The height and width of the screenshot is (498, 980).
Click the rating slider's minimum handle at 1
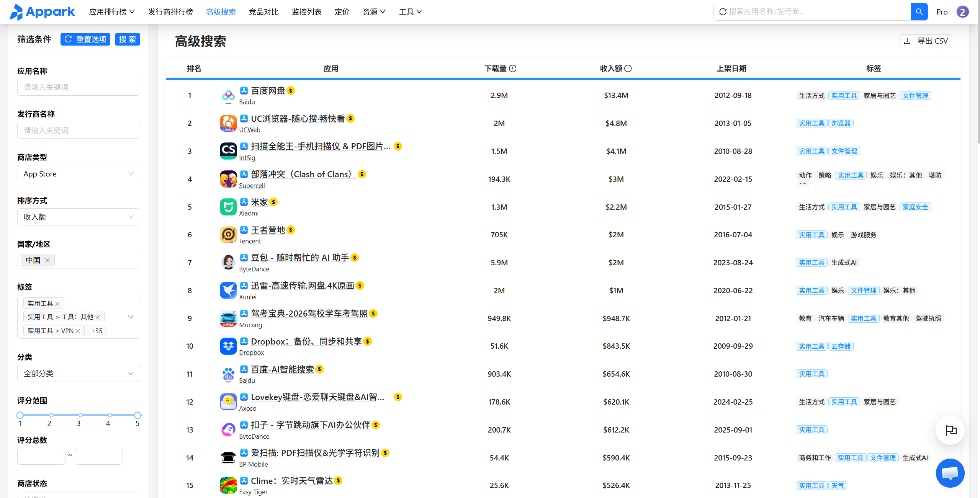tap(20, 415)
